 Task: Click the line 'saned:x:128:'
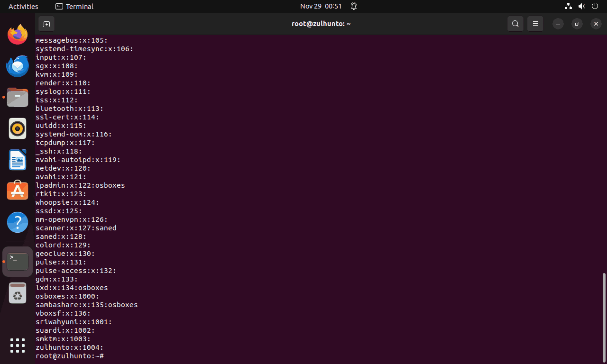[61, 237]
